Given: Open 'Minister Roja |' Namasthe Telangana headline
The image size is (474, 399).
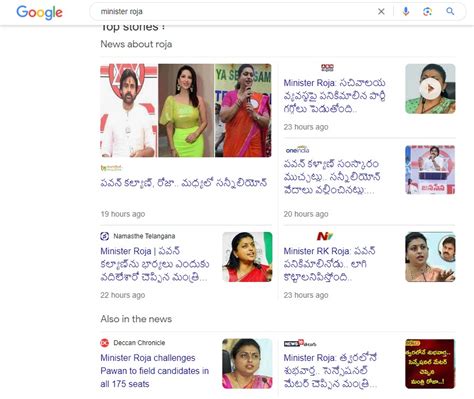Looking at the screenshot, I should click(x=155, y=264).
